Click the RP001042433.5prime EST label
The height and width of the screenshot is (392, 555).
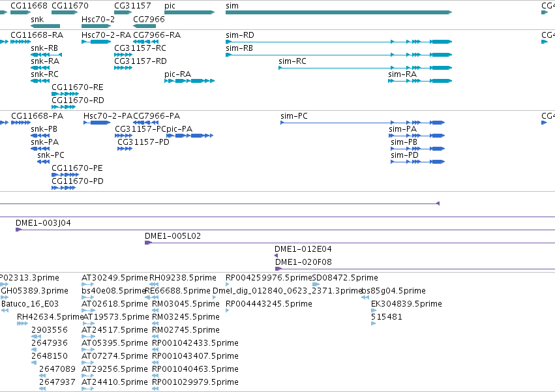pyautogui.click(x=196, y=343)
